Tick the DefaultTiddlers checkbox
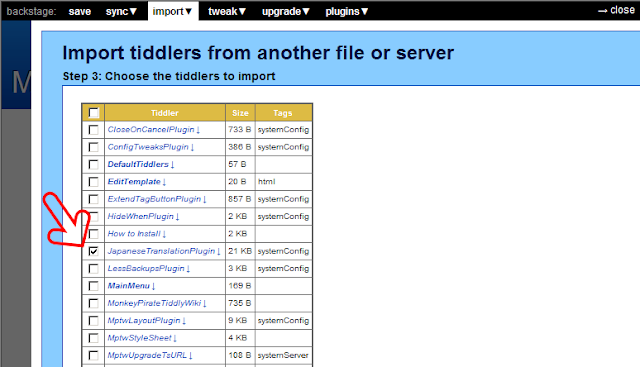Image resolution: width=640 pixels, height=367 pixels. point(93,165)
